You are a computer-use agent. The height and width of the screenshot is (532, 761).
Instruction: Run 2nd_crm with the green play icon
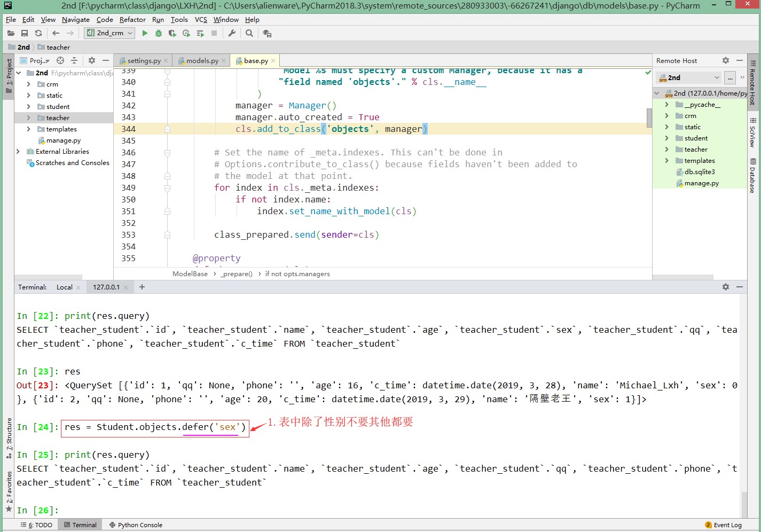point(145,33)
